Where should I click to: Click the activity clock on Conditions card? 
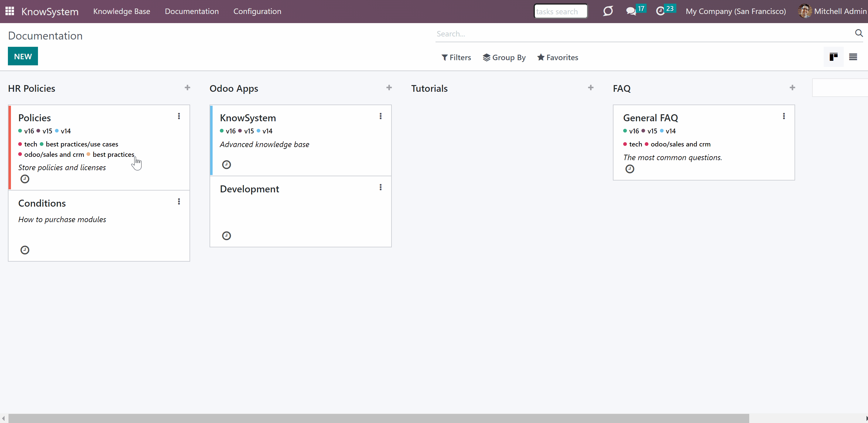(25, 250)
